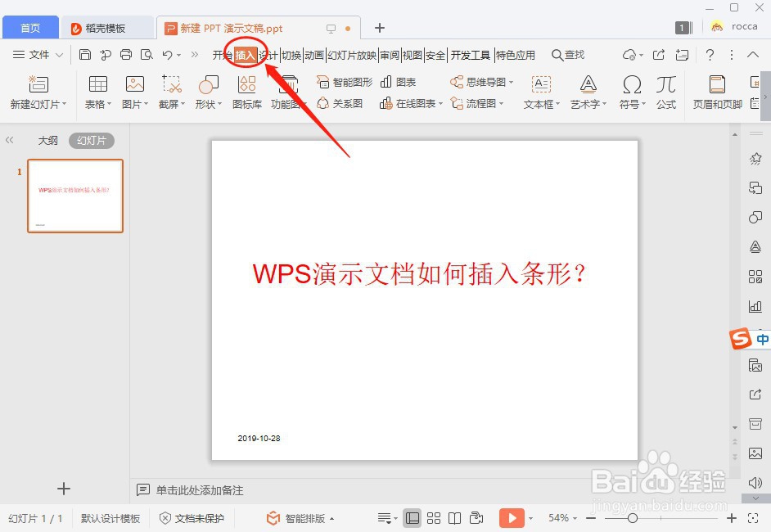Add slide with plus below thumbnails

coord(63,489)
